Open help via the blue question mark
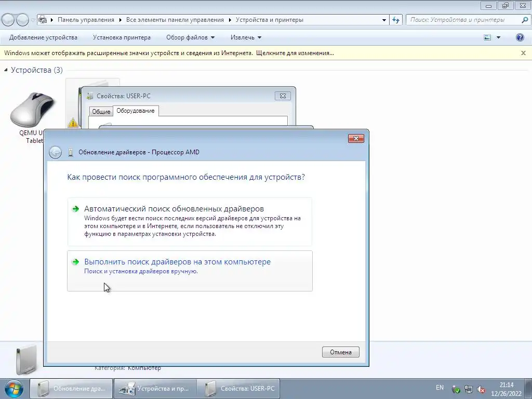 pos(520,37)
